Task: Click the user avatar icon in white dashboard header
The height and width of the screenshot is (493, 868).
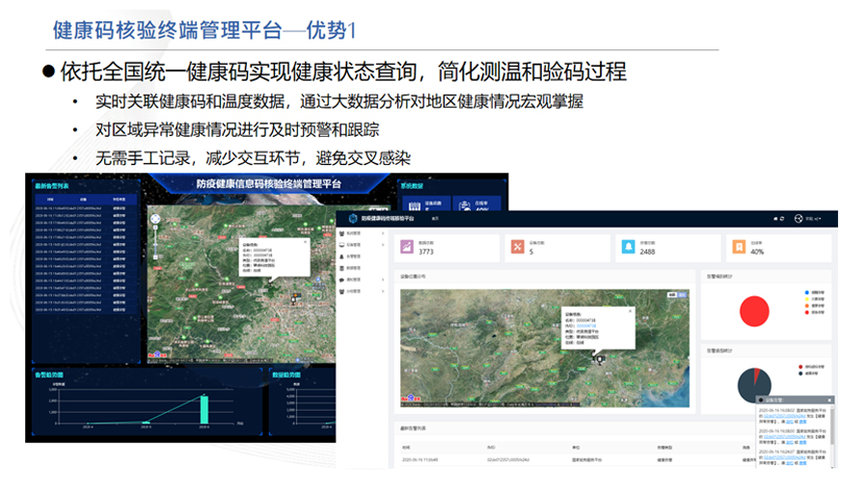Action: (x=799, y=218)
